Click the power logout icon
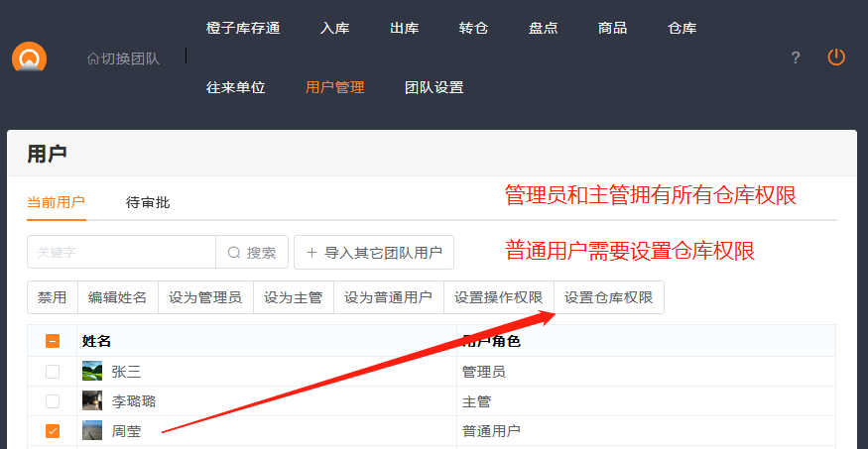Image resolution: width=868 pixels, height=449 pixels. coord(836,57)
